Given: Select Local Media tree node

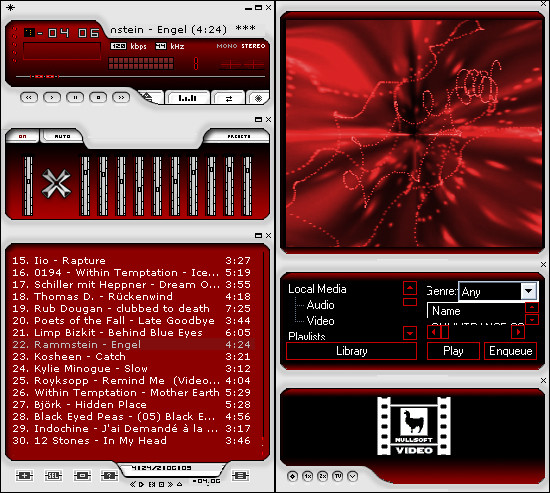Looking at the screenshot, I should [x=317, y=289].
